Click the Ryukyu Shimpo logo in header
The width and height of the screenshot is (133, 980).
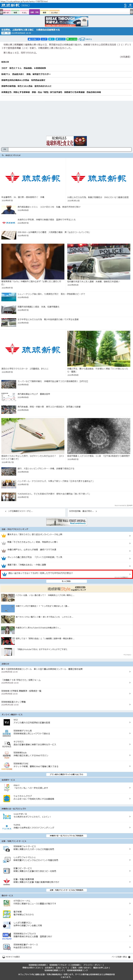[11, 5]
